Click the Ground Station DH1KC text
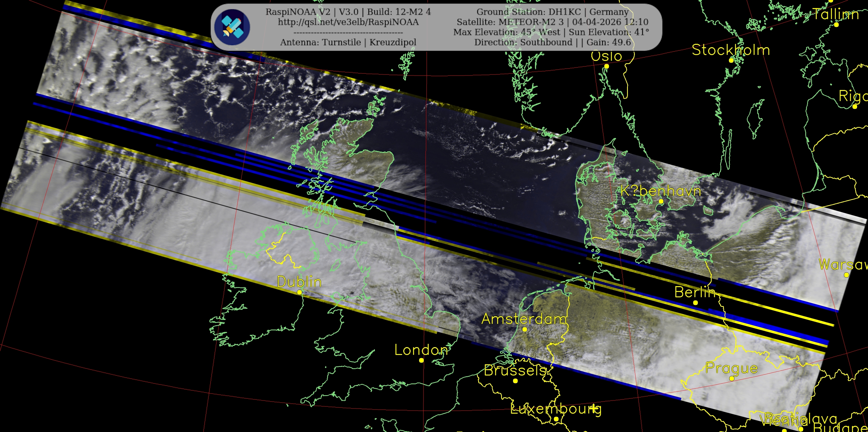The width and height of the screenshot is (868, 432). [552, 12]
